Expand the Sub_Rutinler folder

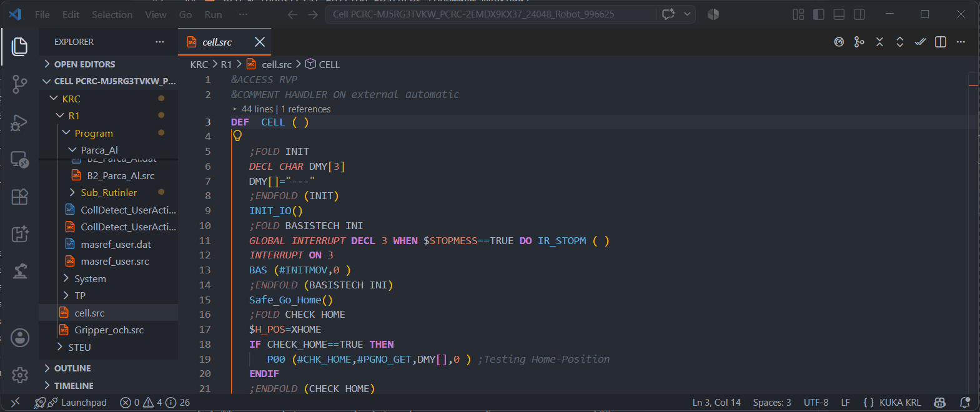(x=108, y=193)
